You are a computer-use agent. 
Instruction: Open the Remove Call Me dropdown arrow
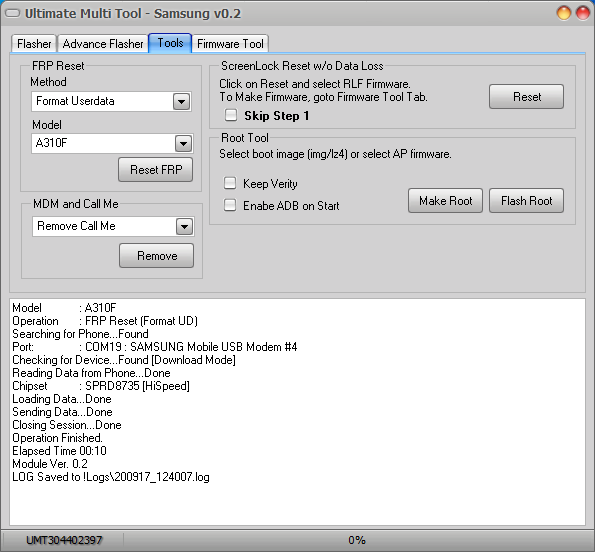click(184, 226)
